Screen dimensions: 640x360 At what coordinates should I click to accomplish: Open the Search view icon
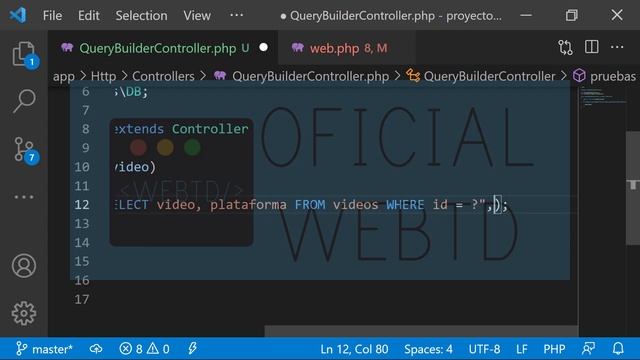[24, 101]
